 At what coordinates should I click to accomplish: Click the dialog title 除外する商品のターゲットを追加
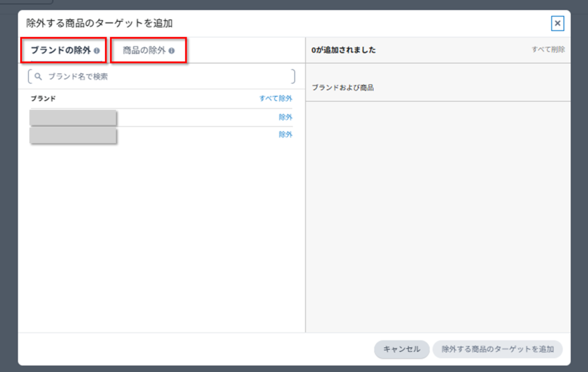[x=99, y=24]
